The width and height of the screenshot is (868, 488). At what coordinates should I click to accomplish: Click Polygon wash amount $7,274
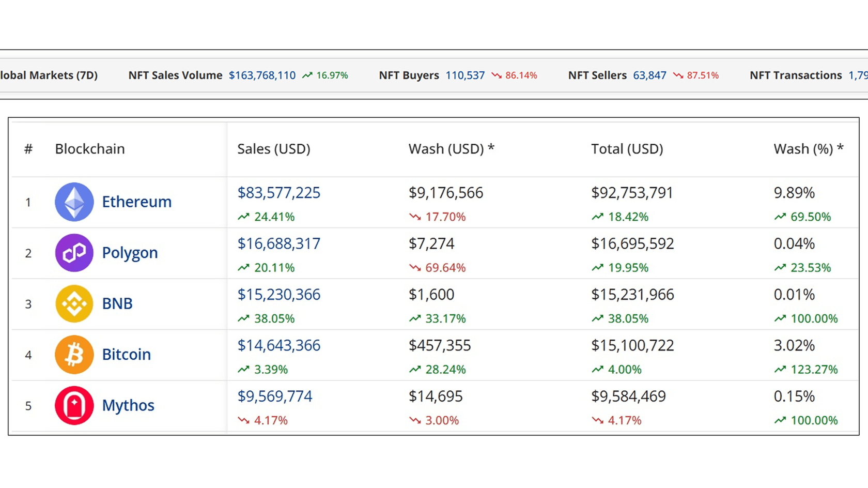pos(431,243)
